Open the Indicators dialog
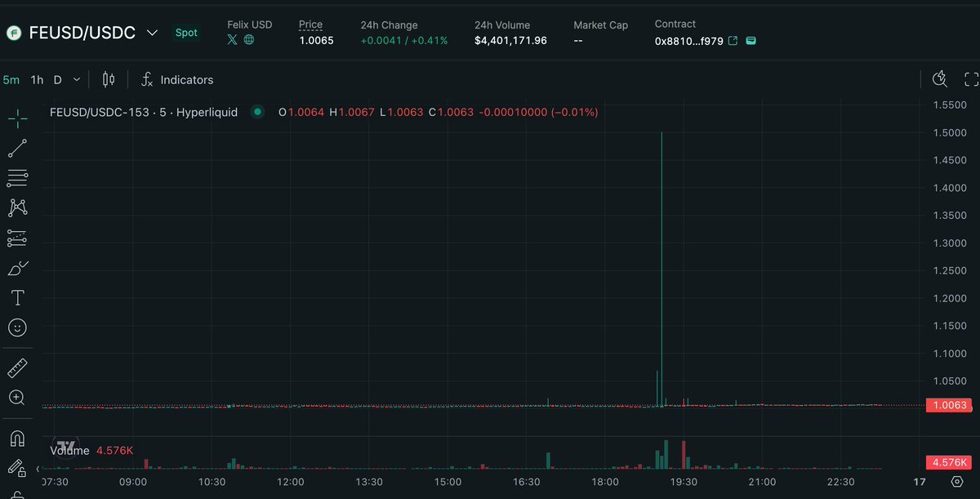 pos(177,79)
